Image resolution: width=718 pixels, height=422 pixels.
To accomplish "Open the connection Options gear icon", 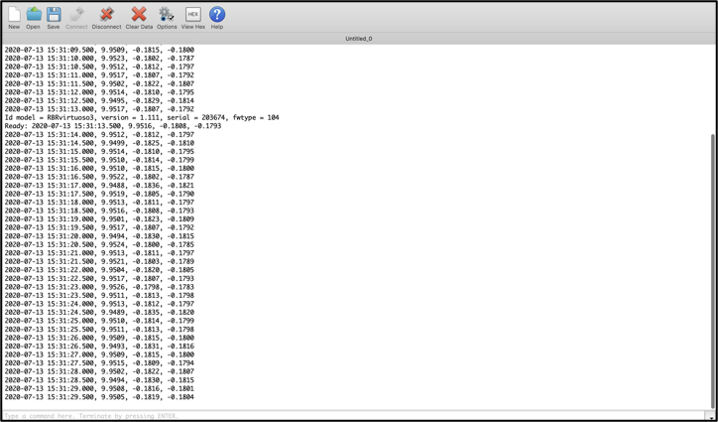I will (x=166, y=15).
